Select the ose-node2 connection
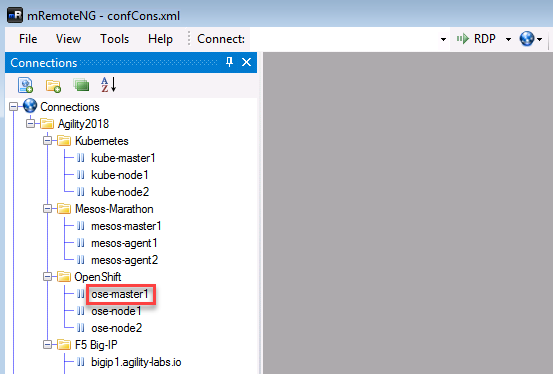Image resolution: width=553 pixels, height=374 pixels. click(116, 328)
